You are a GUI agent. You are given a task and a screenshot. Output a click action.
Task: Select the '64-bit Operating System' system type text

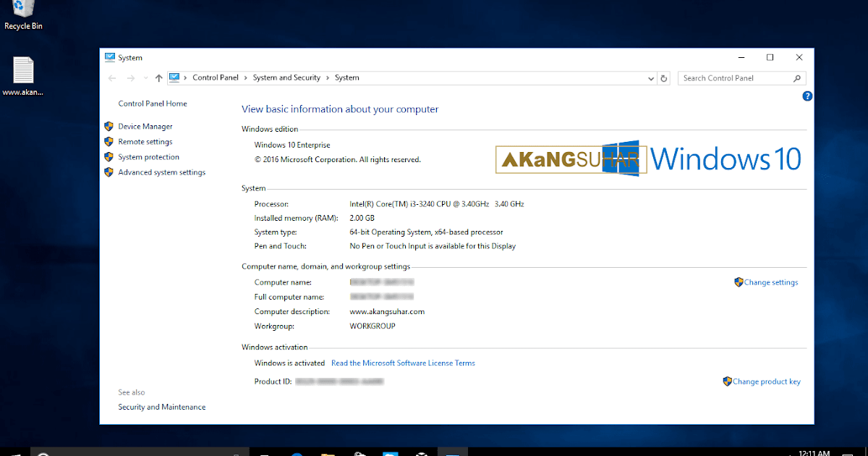[426, 232]
